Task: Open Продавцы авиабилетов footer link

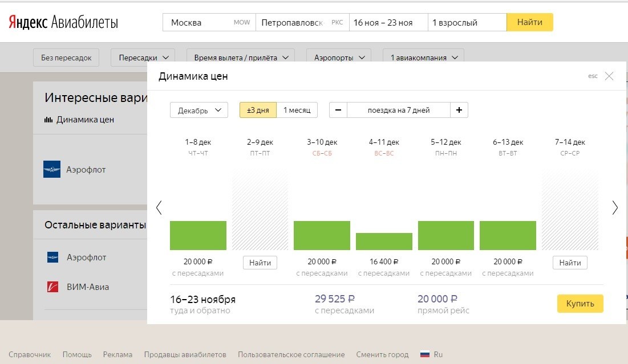Action: coord(185,354)
